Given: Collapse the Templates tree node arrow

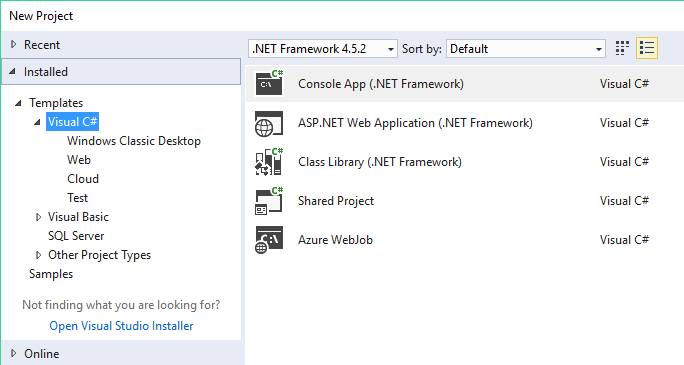Looking at the screenshot, I should (x=18, y=103).
